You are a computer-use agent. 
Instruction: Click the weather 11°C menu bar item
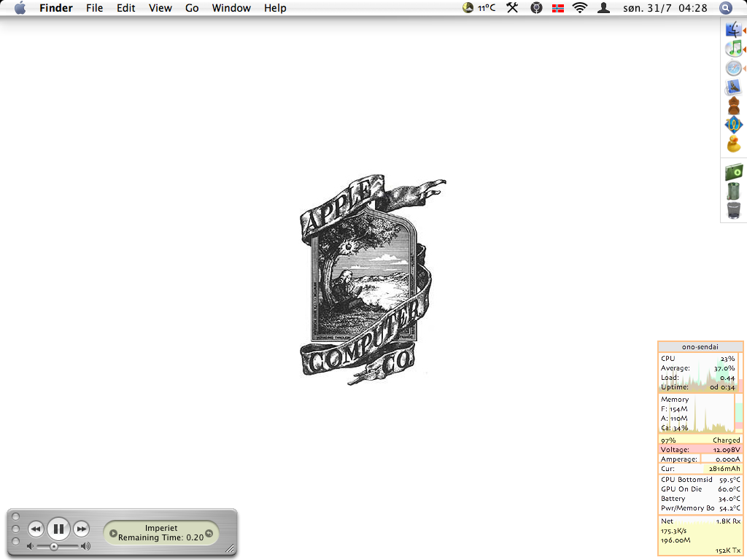tap(479, 8)
